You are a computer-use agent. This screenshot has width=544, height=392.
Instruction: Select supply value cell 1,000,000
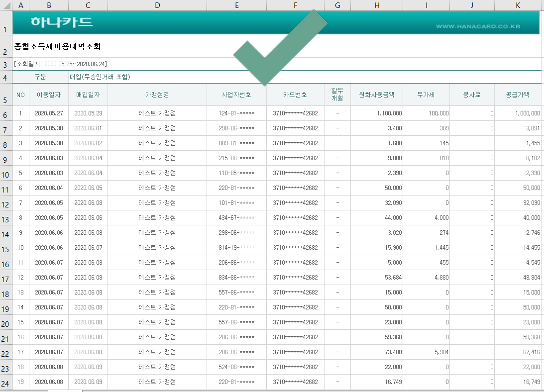coord(518,113)
